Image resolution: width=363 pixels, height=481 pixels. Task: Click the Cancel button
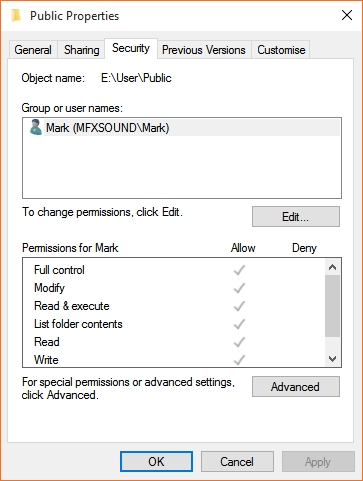pyautogui.click(x=237, y=462)
